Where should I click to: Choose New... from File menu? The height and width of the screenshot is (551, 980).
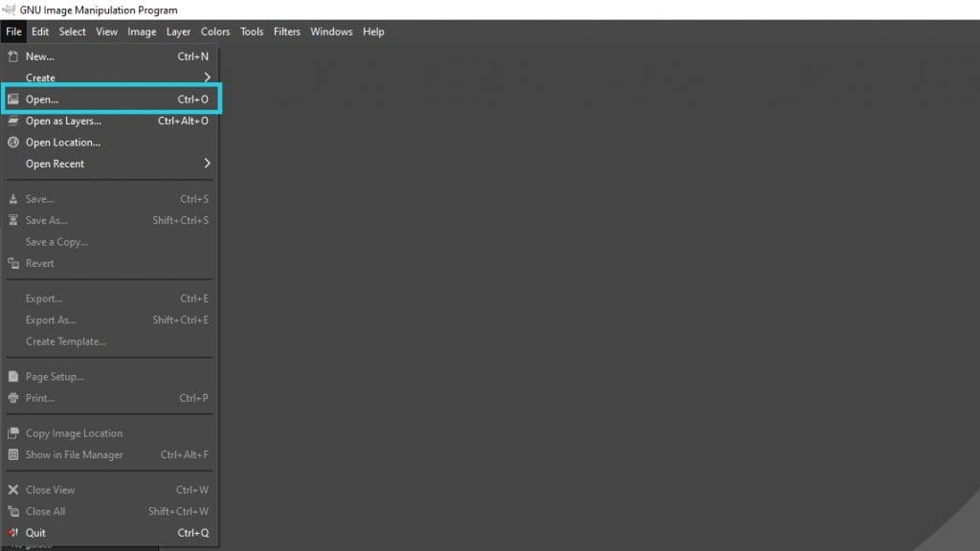[109, 56]
